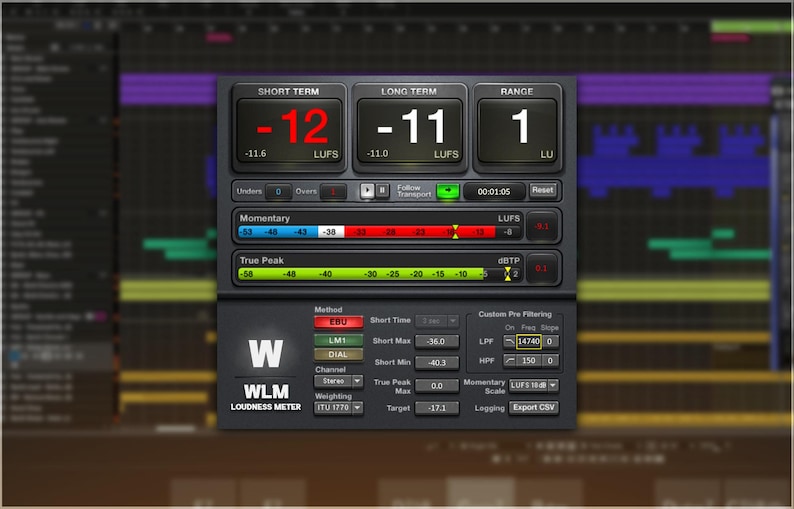Viewport: 794px width, 509px height.
Task: Click the Short Min -40.3 field
Action: pyautogui.click(x=436, y=363)
